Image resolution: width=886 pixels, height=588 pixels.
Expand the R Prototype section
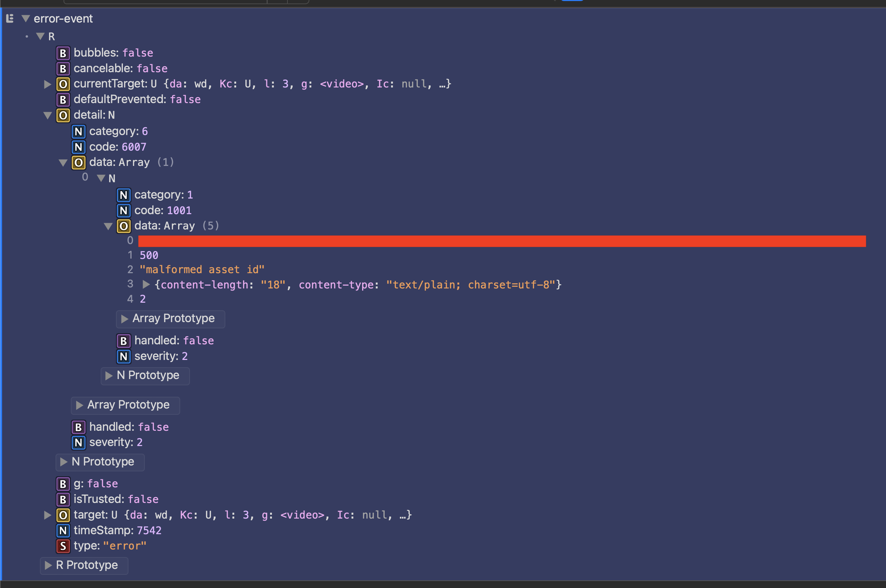click(x=84, y=565)
